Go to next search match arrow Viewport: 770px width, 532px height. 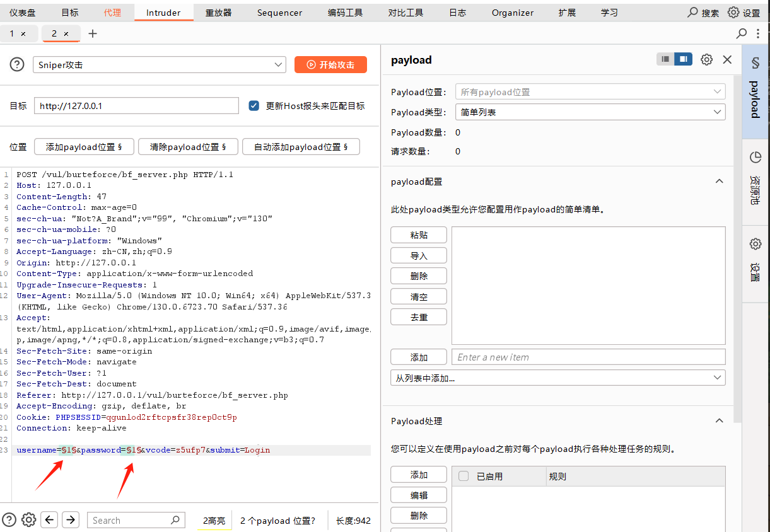coord(71,519)
